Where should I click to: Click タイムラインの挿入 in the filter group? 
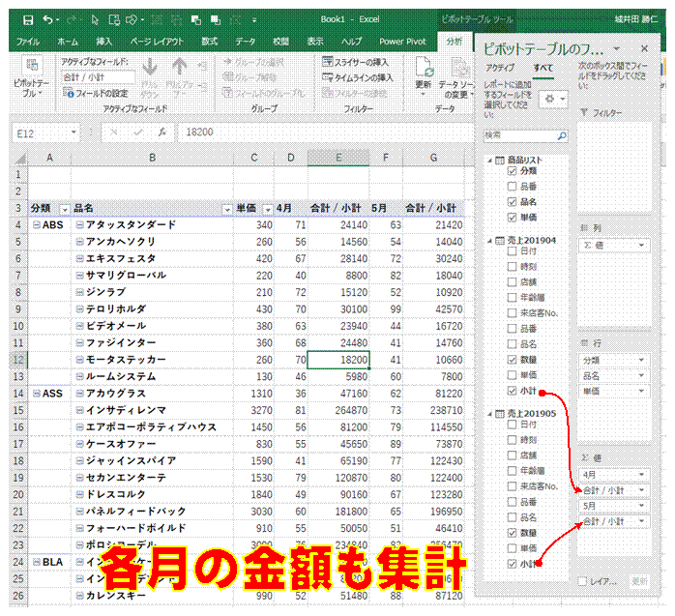358,78
